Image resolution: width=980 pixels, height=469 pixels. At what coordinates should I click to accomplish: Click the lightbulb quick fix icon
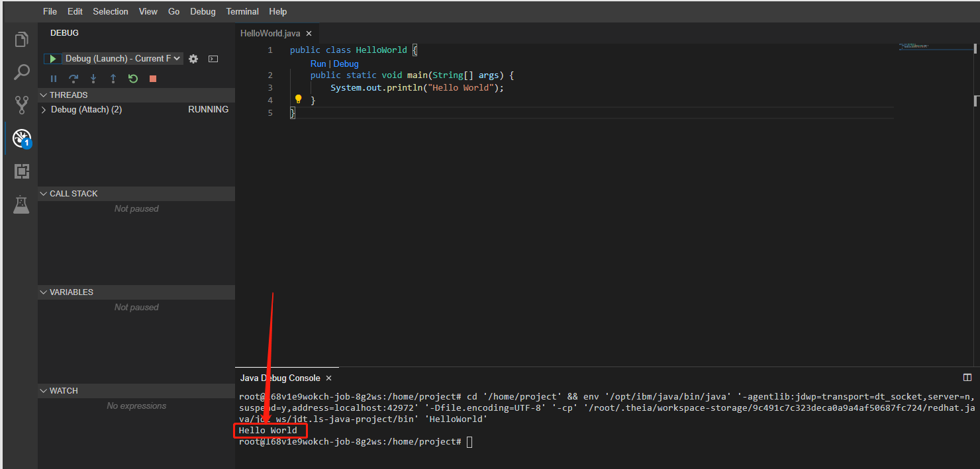pyautogui.click(x=298, y=99)
